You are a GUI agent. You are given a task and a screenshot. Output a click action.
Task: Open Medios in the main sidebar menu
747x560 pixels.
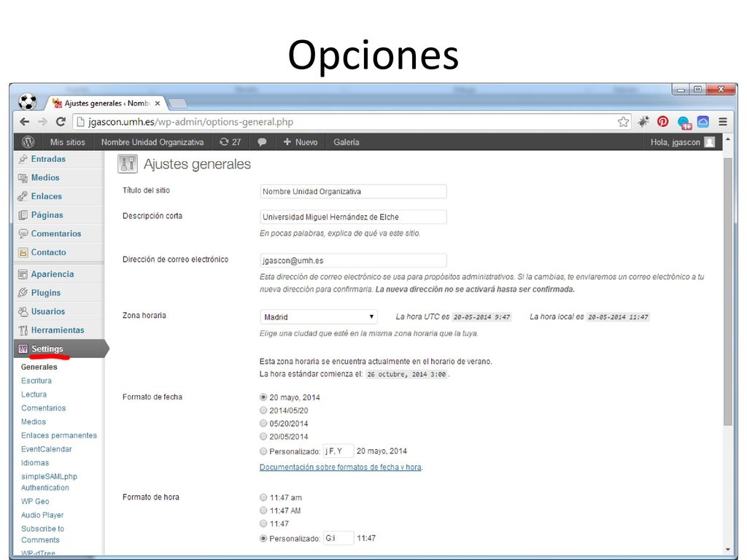click(45, 178)
